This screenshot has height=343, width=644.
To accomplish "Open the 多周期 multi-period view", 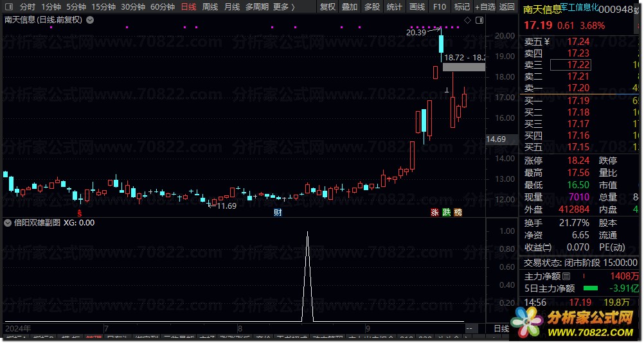I will (256, 7).
